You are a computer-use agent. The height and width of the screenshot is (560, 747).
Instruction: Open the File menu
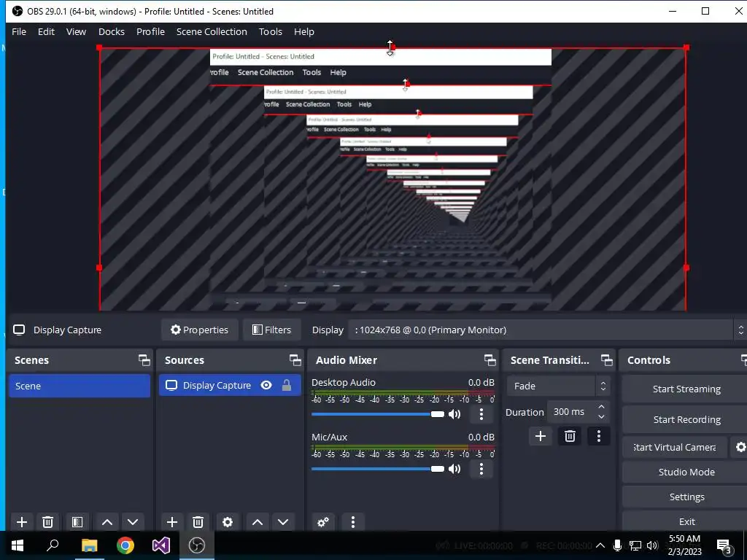coord(19,31)
